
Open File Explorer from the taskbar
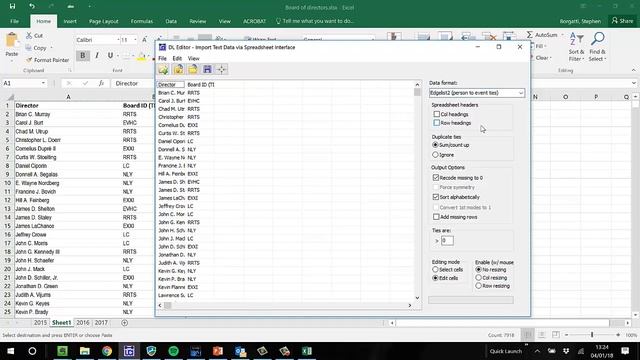coord(84,351)
